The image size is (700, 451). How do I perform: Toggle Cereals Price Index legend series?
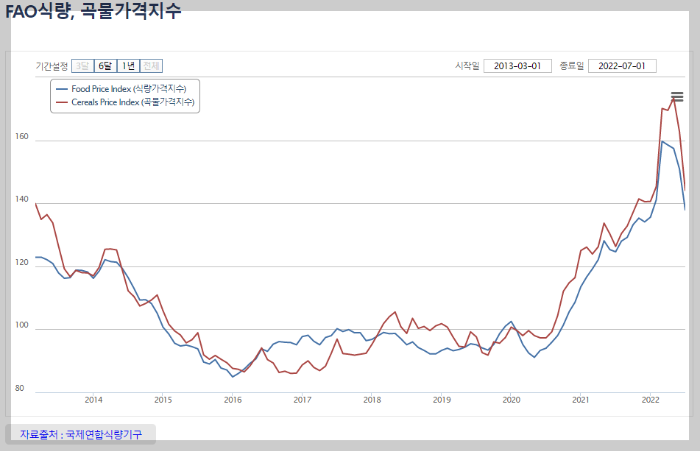[x=125, y=102]
